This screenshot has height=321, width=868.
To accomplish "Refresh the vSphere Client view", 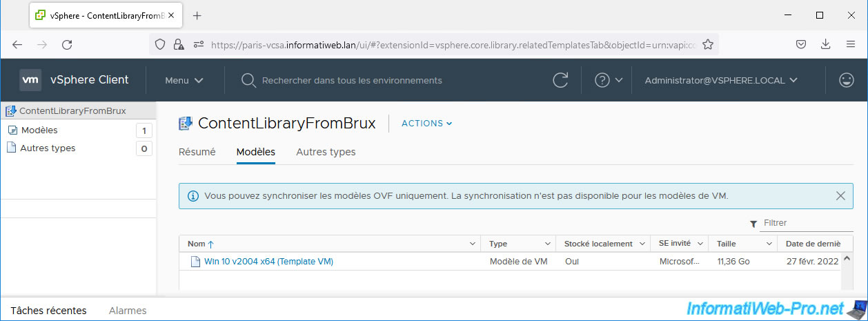I will click(x=561, y=80).
